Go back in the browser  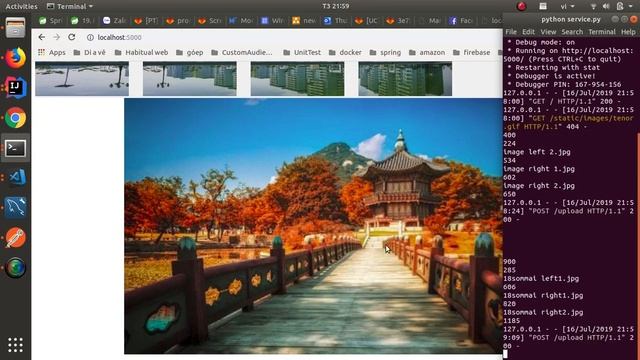click(42, 37)
